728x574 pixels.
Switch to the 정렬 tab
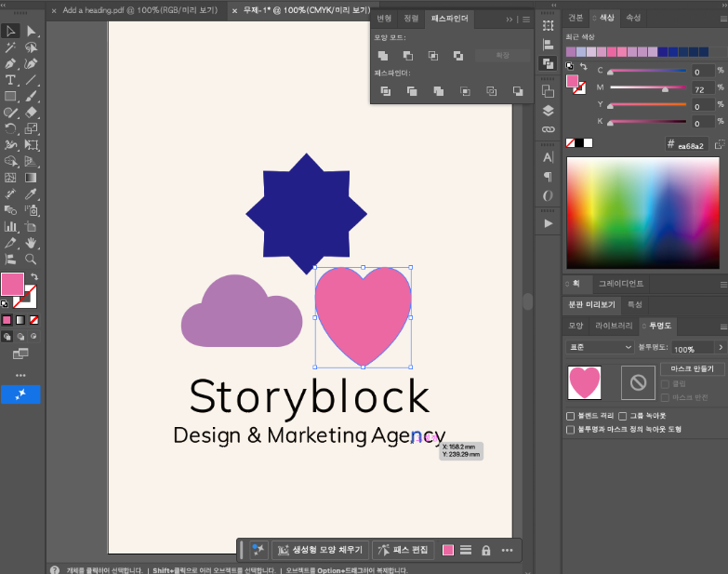click(411, 19)
